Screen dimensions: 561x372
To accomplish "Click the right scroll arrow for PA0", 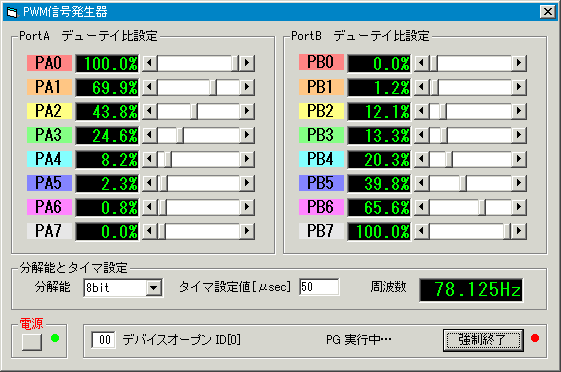I will (x=247, y=63).
